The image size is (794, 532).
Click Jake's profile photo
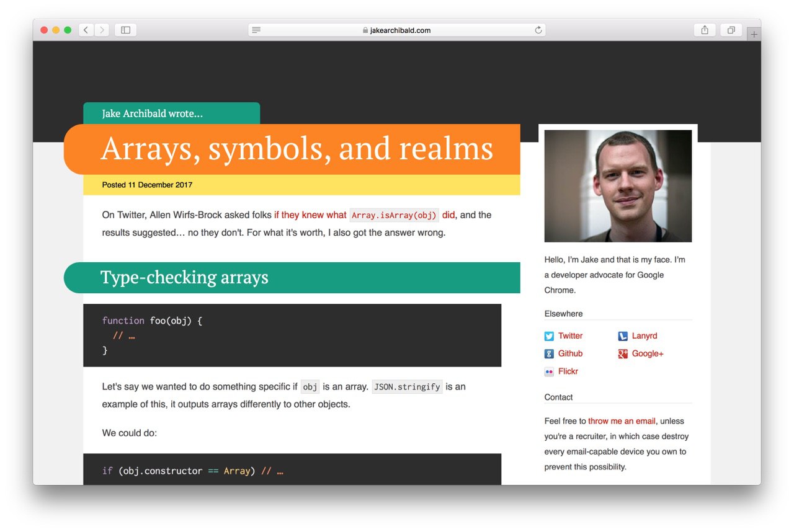618,185
